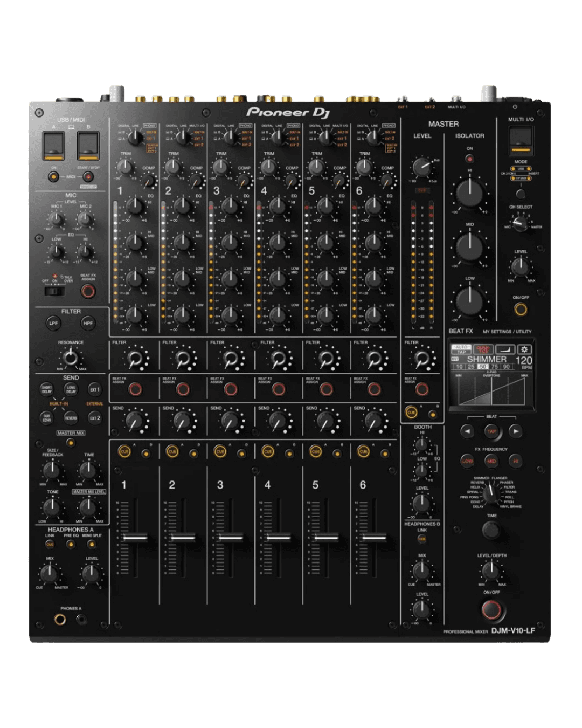Toggle the MIDI ON button
Image resolution: width=582 pixels, height=728 pixels.
coord(53,176)
